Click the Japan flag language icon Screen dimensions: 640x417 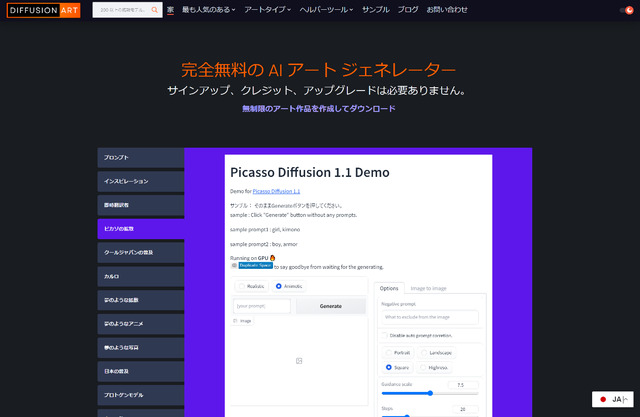(x=603, y=399)
